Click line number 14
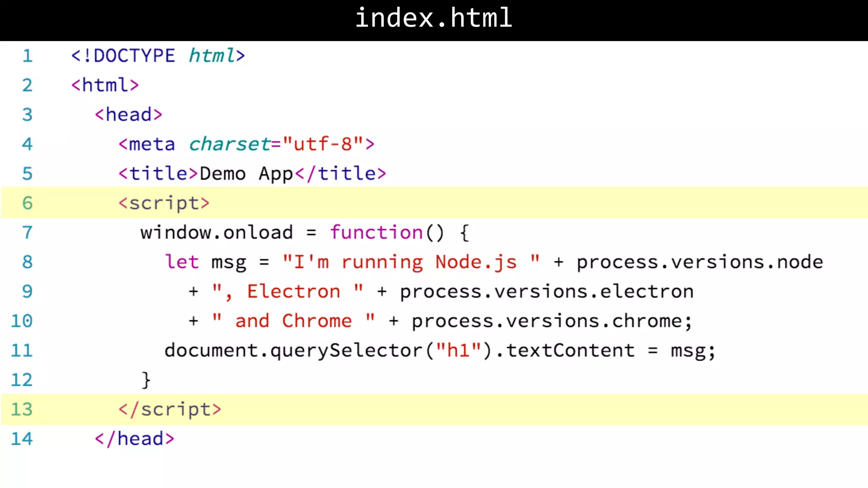The height and width of the screenshot is (488, 868). pos(22,438)
